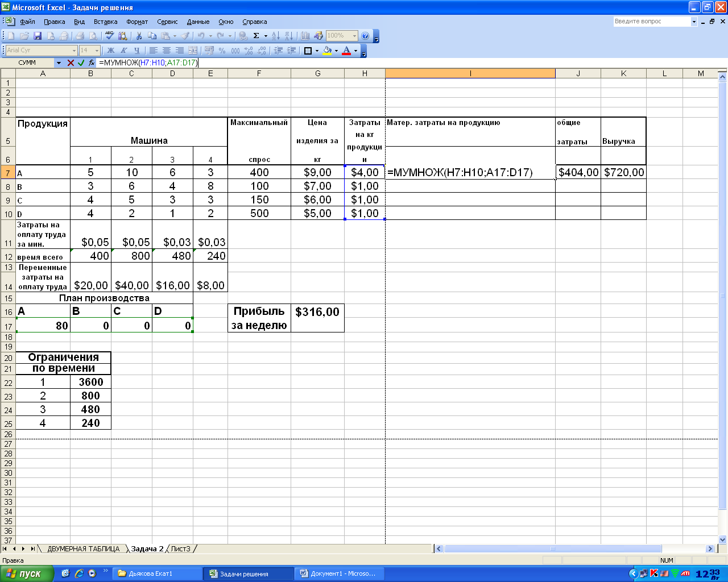Viewport: 728px width, 582px height.
Task: Toggle Align Right
Action: [x=179, y=51]
